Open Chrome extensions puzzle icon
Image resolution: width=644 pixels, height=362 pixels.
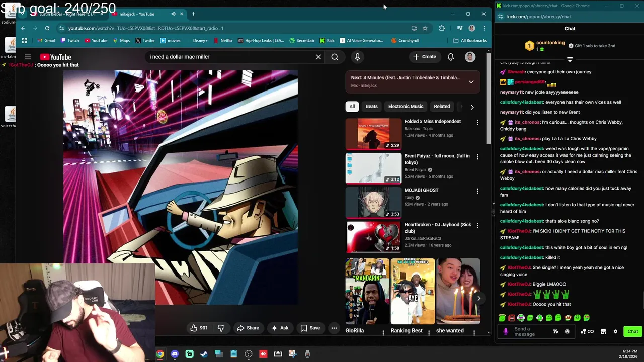442,28
